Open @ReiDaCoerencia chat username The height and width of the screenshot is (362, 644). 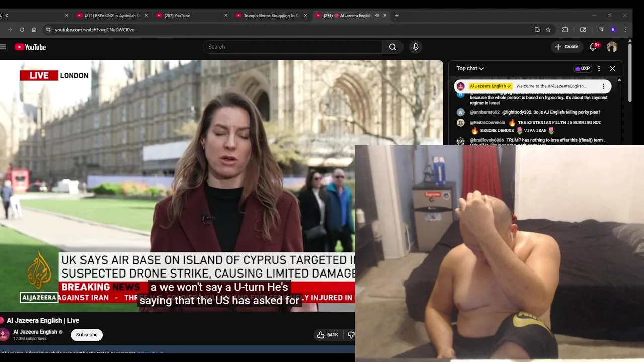[487, 122]
